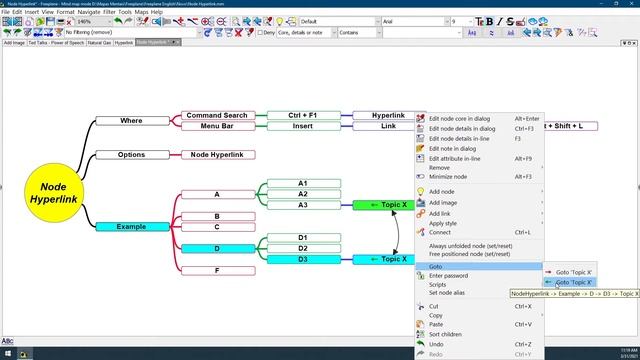The image size is (640, 360).
Task: Click the Print map toolbar icon
Action: [60, 21]
